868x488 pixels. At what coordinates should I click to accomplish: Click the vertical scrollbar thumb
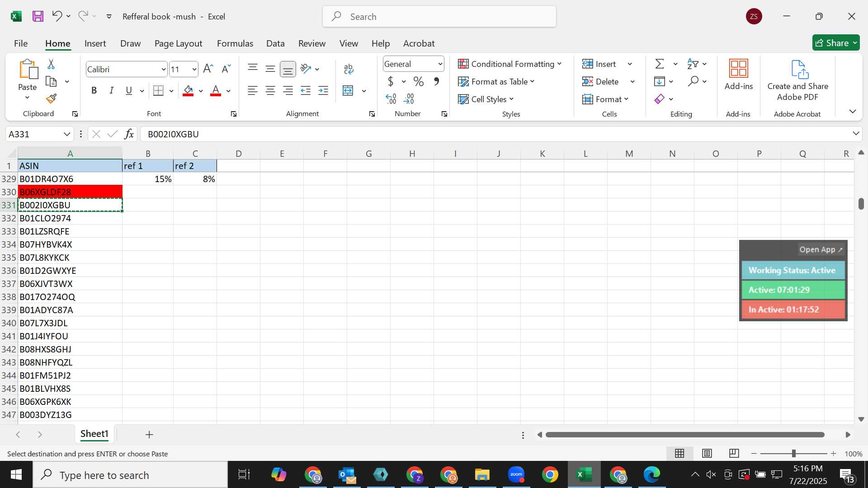[x=861, y=203]
